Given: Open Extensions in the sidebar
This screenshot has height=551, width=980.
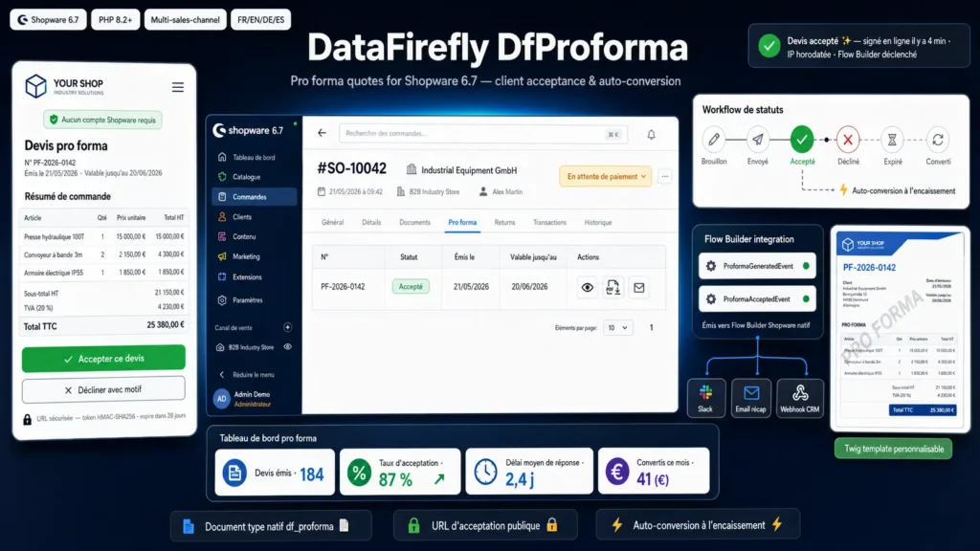Looking at the screenshot, I should (254, 276).
